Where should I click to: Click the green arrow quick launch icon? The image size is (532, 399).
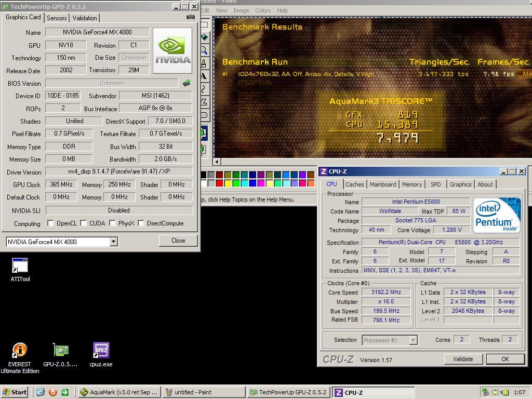tap(65, 392)
